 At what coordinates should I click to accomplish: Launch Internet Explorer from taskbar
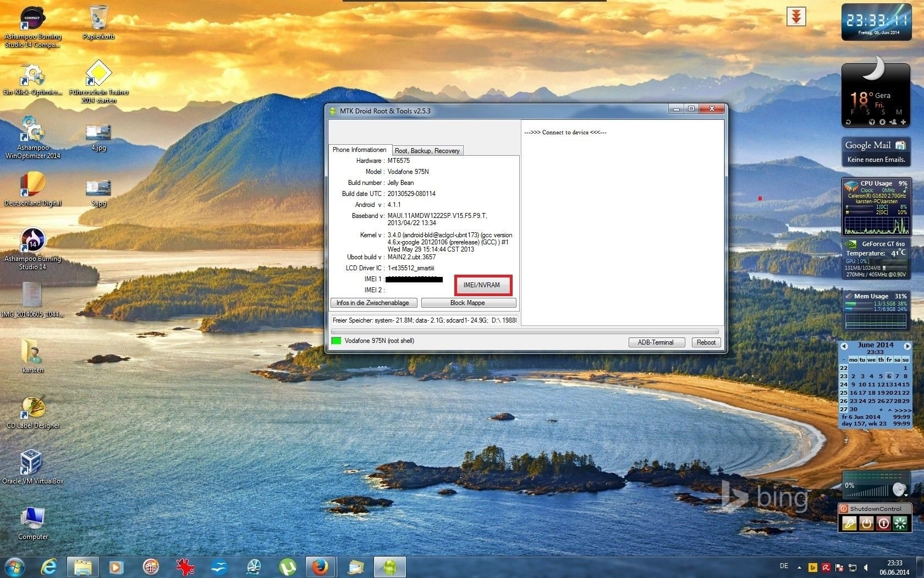coord(49,567)
